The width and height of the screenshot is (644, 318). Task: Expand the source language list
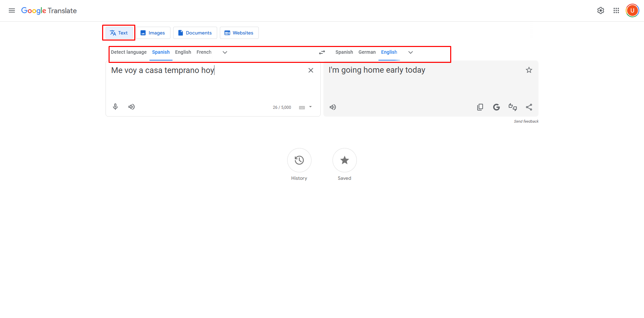tap(225, 52)
